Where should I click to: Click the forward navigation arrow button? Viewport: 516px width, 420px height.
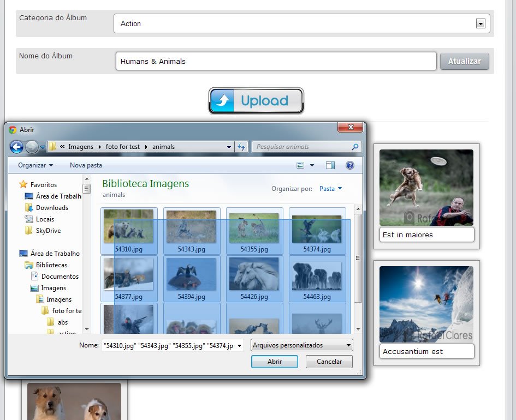point(32,147)
